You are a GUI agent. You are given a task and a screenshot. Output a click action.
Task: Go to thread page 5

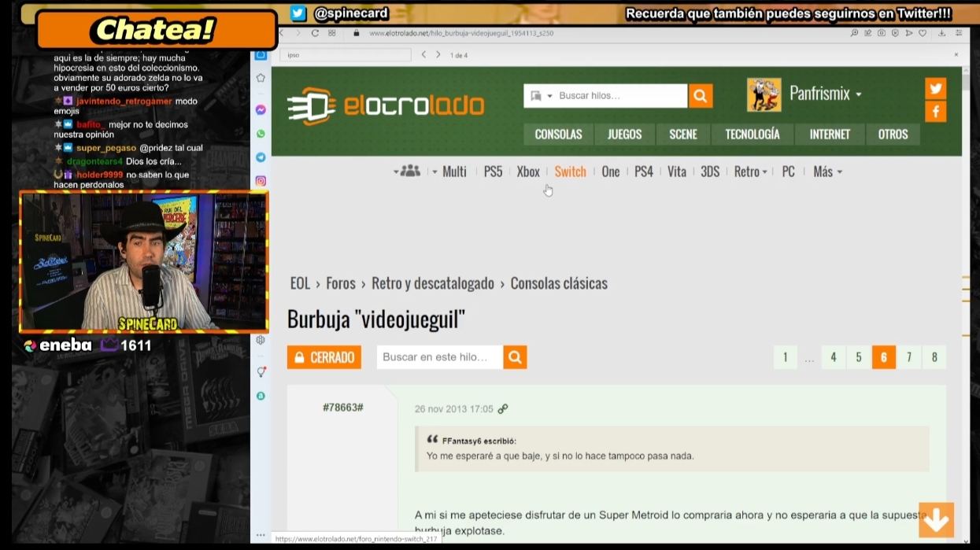(x=858, y=357)
